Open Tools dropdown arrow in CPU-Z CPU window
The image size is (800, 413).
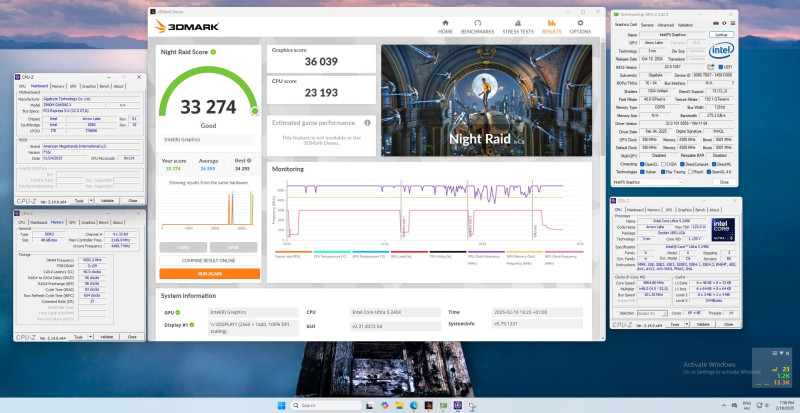(x=687, y=324)
